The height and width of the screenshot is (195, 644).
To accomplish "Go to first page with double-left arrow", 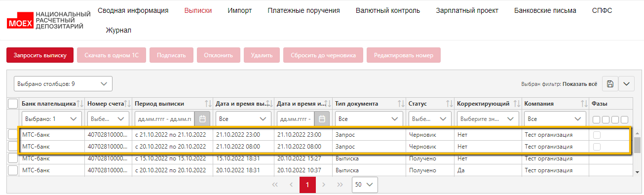I will tap(275, 185).
